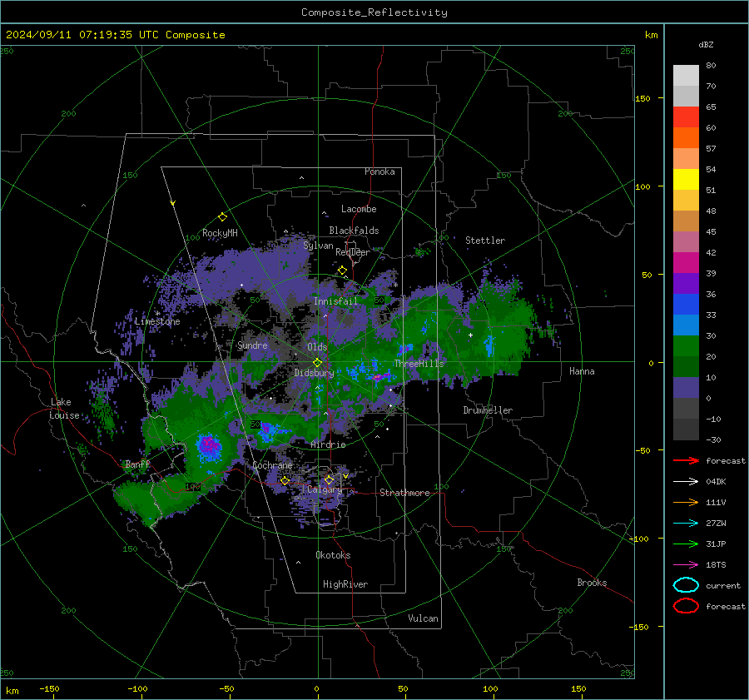
Task: Click the Cochrane label
Action: coord(272,465)
